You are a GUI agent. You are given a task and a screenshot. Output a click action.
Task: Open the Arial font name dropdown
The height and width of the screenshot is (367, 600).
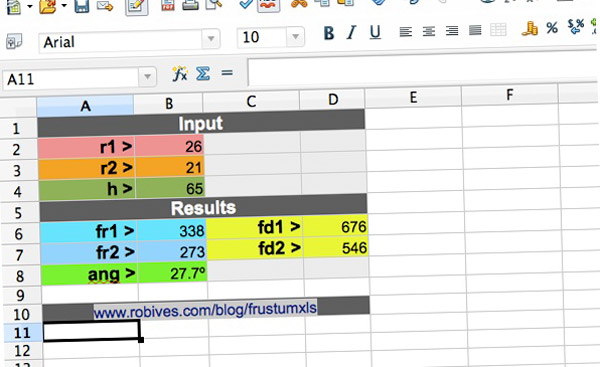tap(211, 39)
